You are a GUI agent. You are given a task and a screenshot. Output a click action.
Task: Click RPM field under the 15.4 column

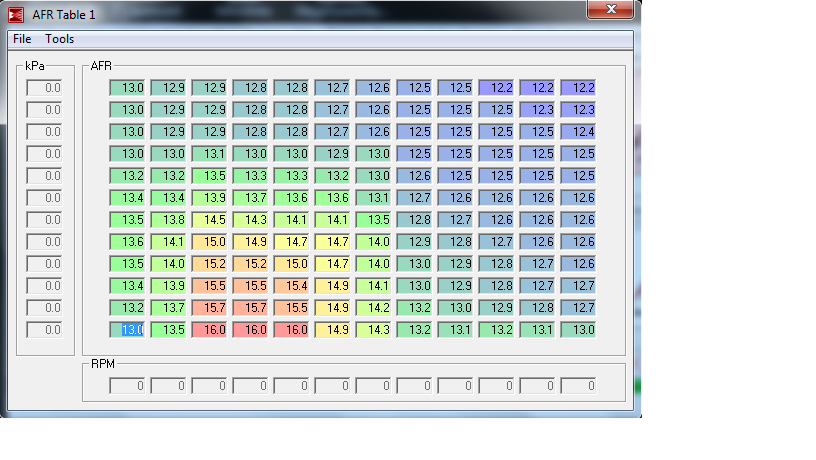click(x=291, y=386)
